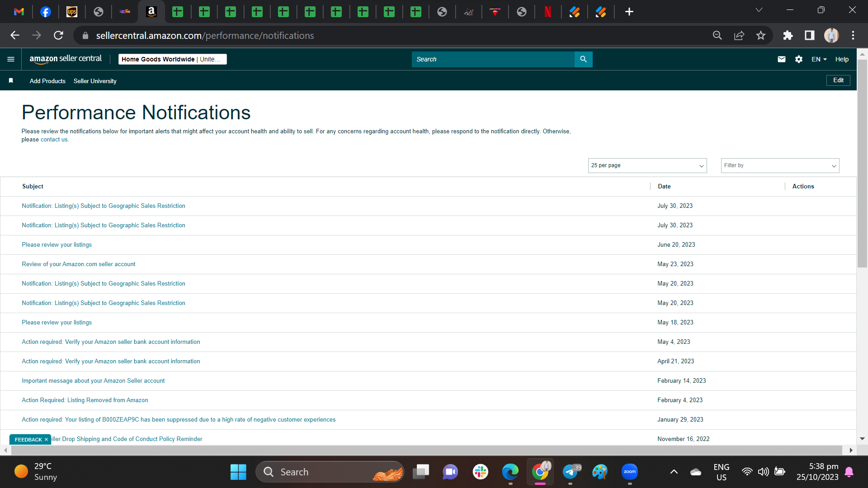Image resolution: width=868 pixels, height=488 pixels.
Task: Expand the Chrome tab search chevron
Action: pos(759,10)
